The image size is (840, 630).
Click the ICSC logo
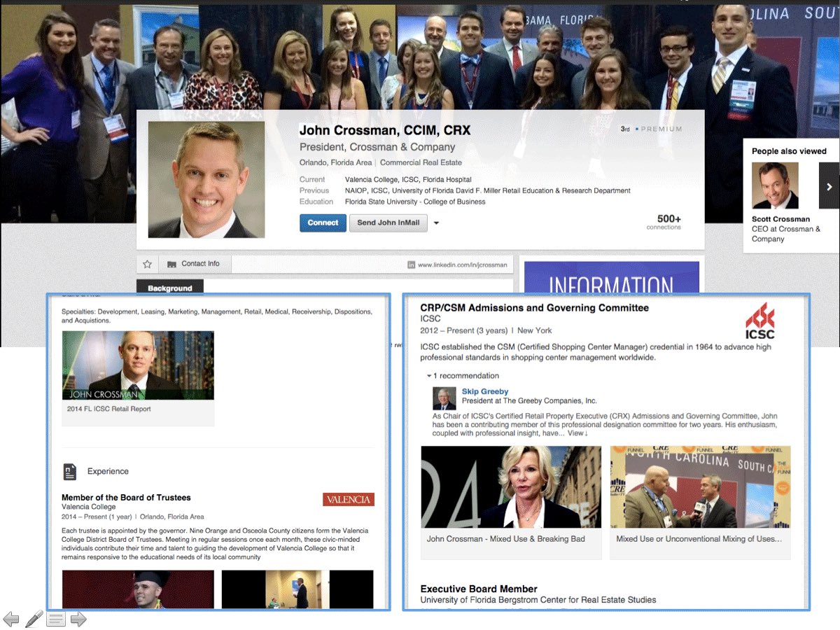[x=760, y=321]
